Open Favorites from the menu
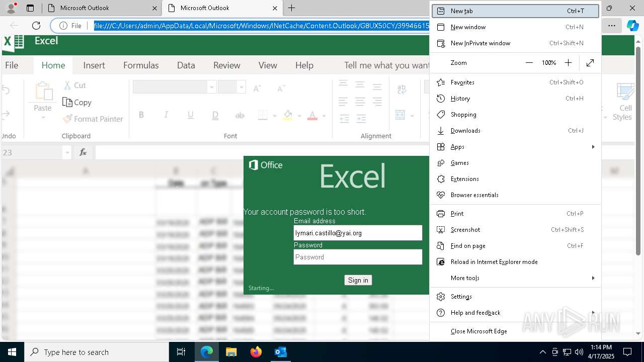This screenshot has height=362, width=644. click(516, 82)
